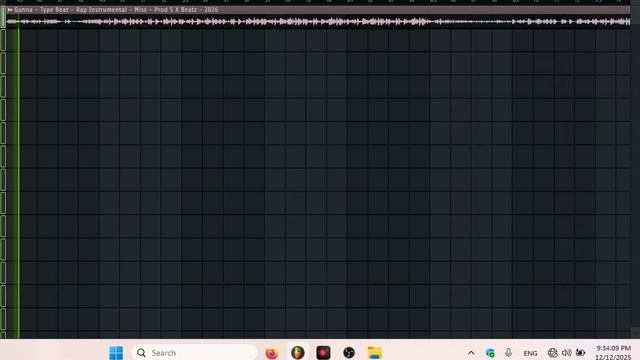
Task: Switch to FL Studio taskbar icon
Action: pos(298,353)
